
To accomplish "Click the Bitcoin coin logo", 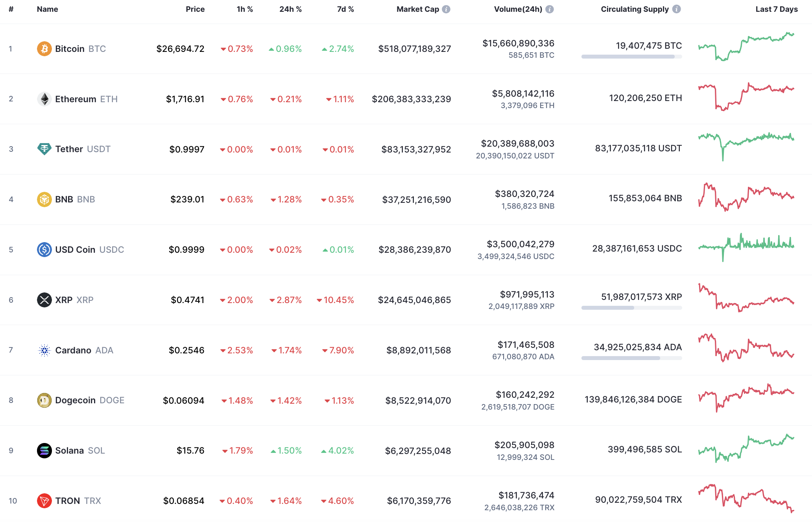I will click(x=44, y=49).
